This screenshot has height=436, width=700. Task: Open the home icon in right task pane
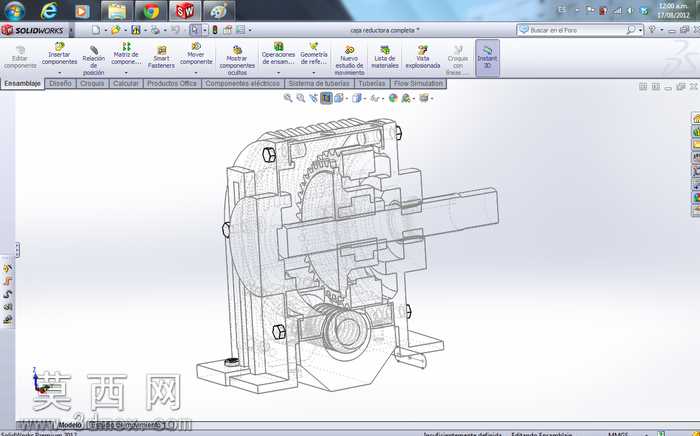(696, 118)
